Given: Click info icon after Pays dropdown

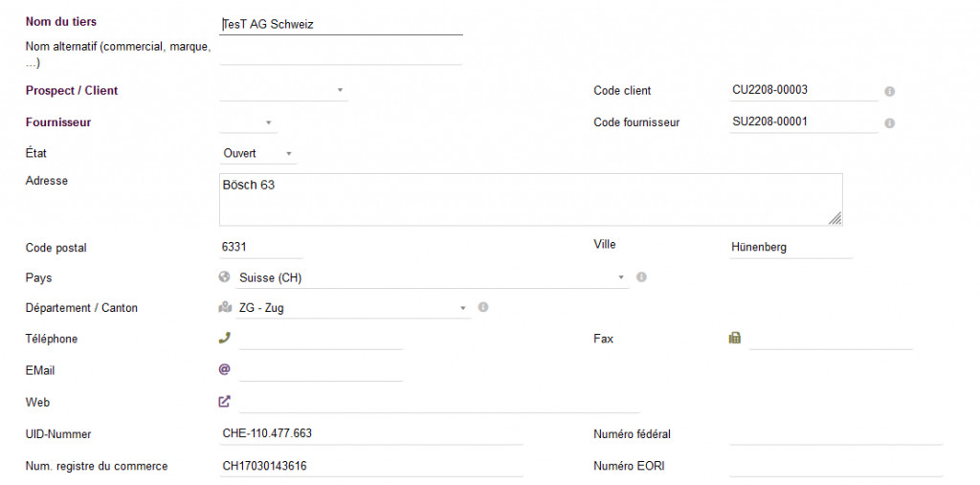Looking at the screenshot, I should [641, 277].
